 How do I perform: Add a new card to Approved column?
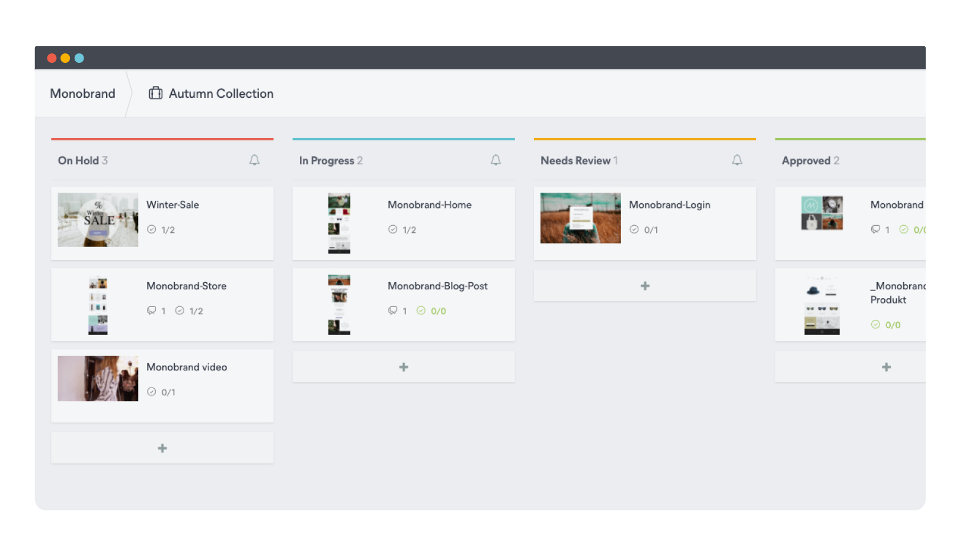pos(851,367)
